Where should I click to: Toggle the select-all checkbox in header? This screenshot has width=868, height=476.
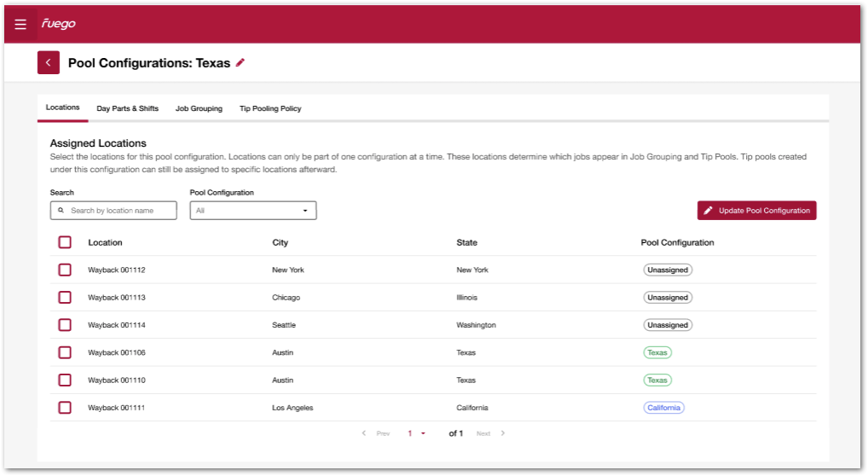click(65, 242)
